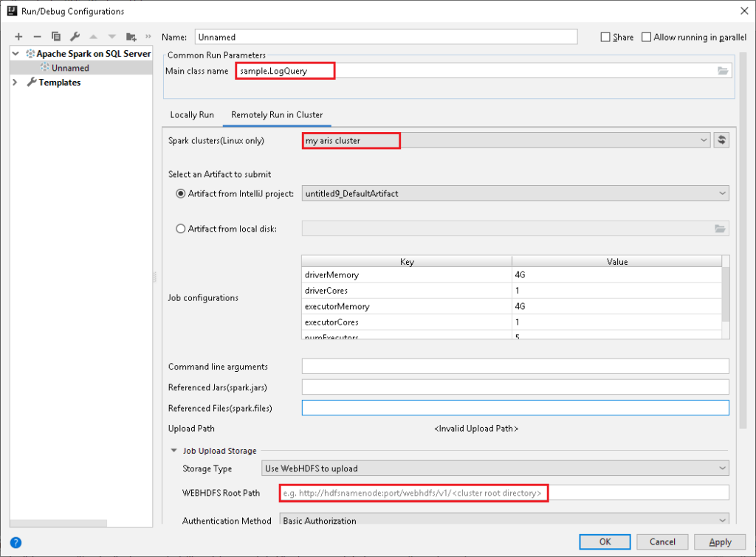Open the Spark clusters dropdown

(703, 140)
